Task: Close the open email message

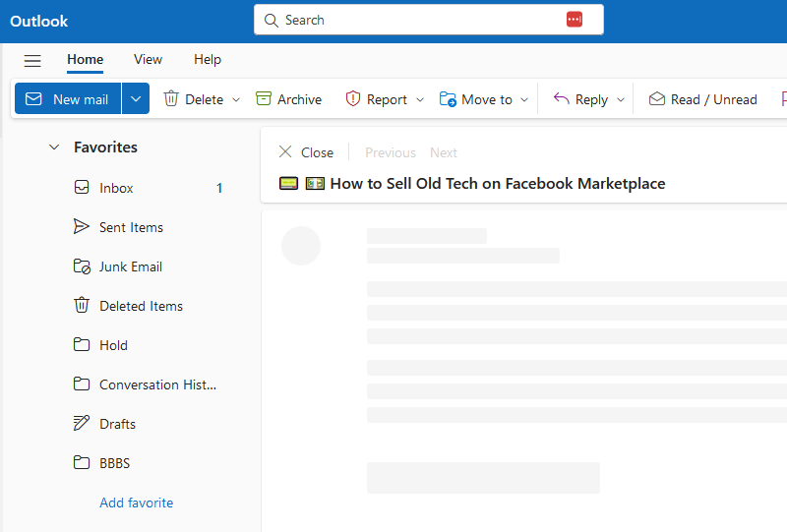Action: click(x=306, y=152)
